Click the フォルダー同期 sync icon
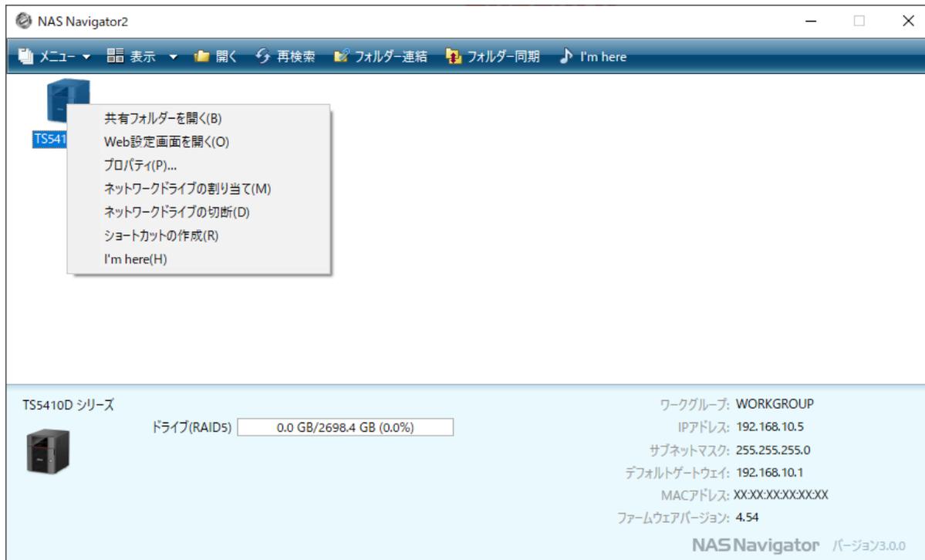The width and height of the screenshot is (925, 560). 454,57
